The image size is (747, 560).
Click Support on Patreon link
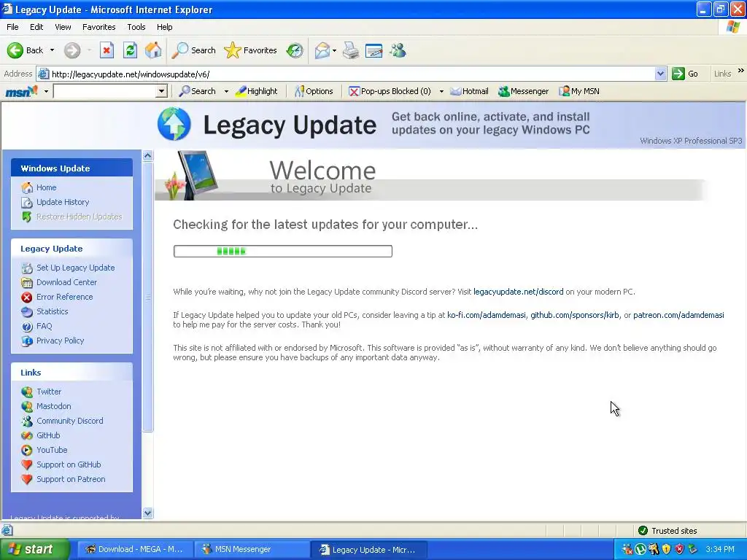71,479
